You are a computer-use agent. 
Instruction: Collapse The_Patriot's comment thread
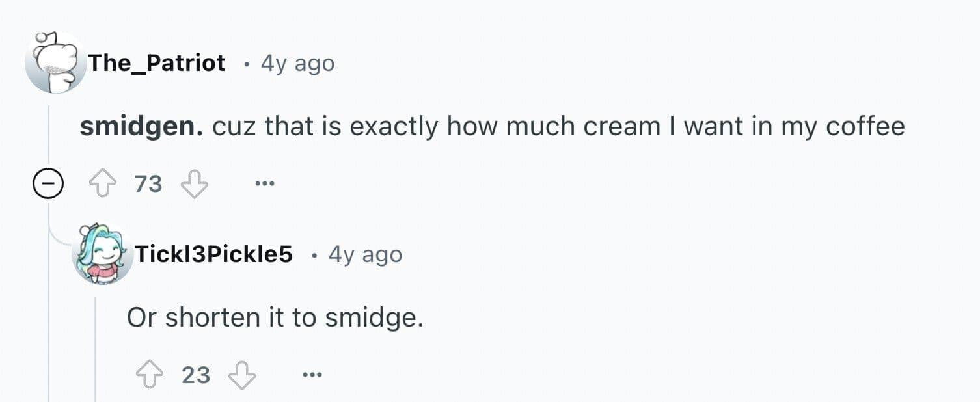point(48,185)
